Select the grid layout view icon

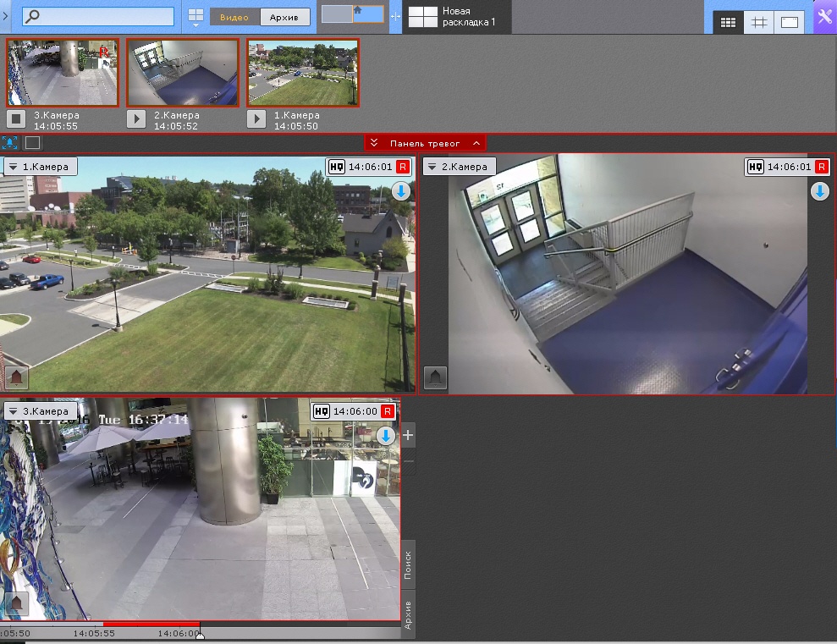point(728,22)
